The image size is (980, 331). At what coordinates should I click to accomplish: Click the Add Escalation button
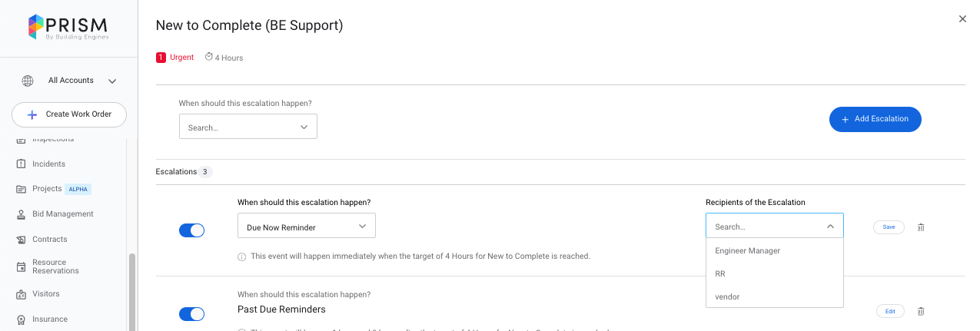tap(875, 119)
